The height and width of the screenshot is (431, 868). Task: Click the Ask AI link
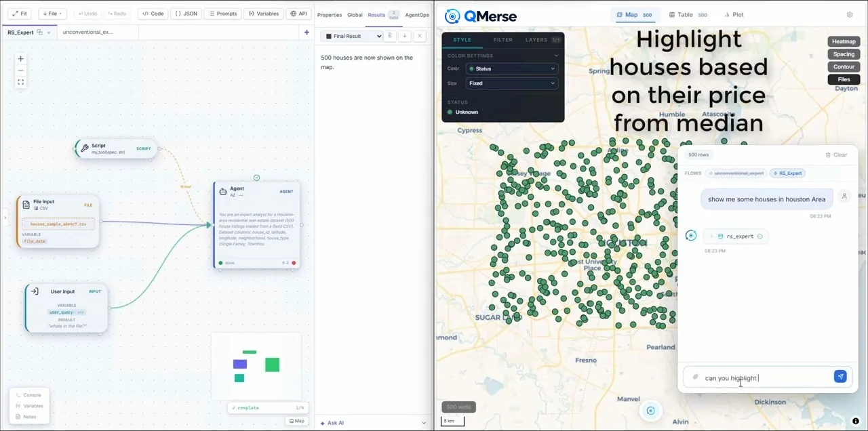(332, 423)
